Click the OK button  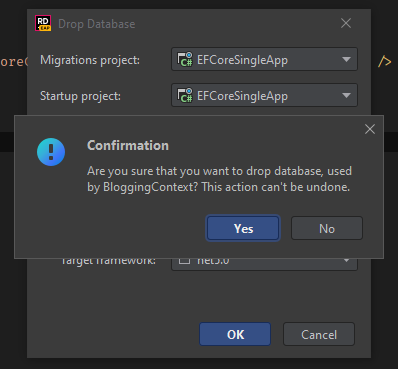pyautogui.click(x=235, y=334)
